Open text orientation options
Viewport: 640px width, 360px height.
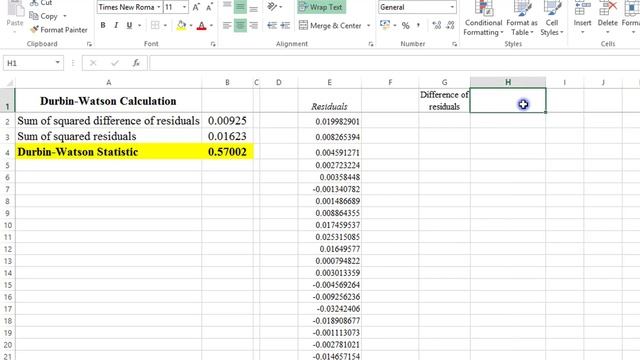click(x=274, y=7)
